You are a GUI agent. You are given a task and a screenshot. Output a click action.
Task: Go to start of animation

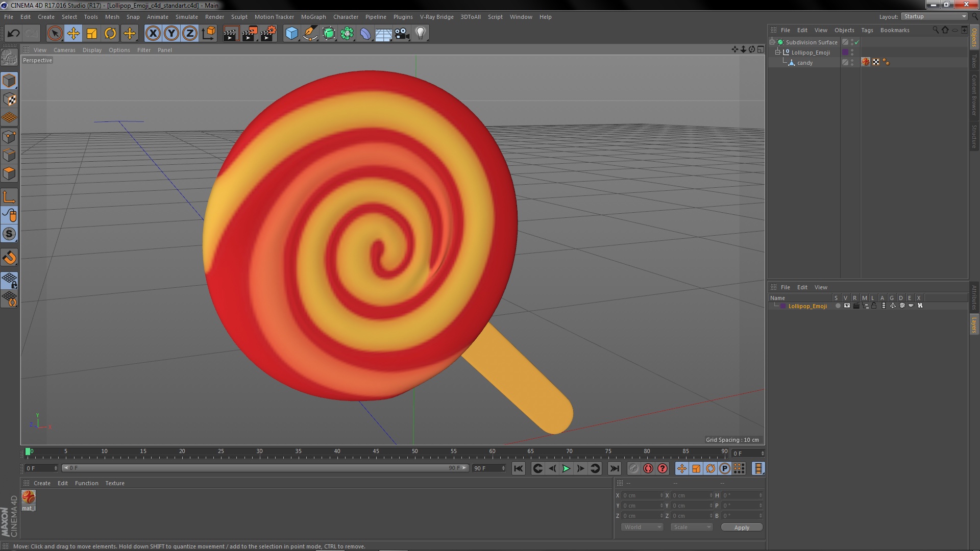pos(518,468)
